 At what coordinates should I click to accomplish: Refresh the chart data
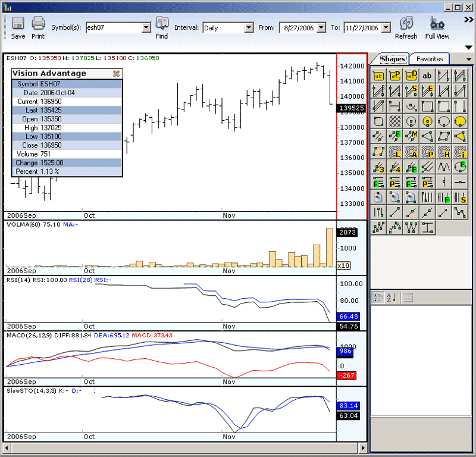[406, 28]
